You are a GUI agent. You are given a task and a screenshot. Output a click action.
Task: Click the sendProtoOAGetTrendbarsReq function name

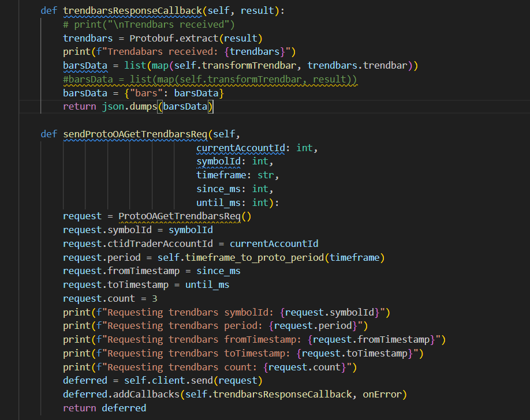135,134
